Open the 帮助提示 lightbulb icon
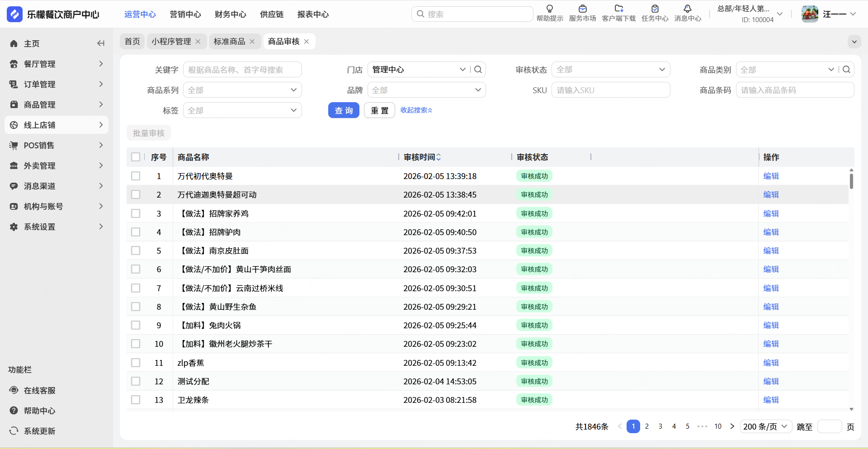 click(x=549, y=9)
